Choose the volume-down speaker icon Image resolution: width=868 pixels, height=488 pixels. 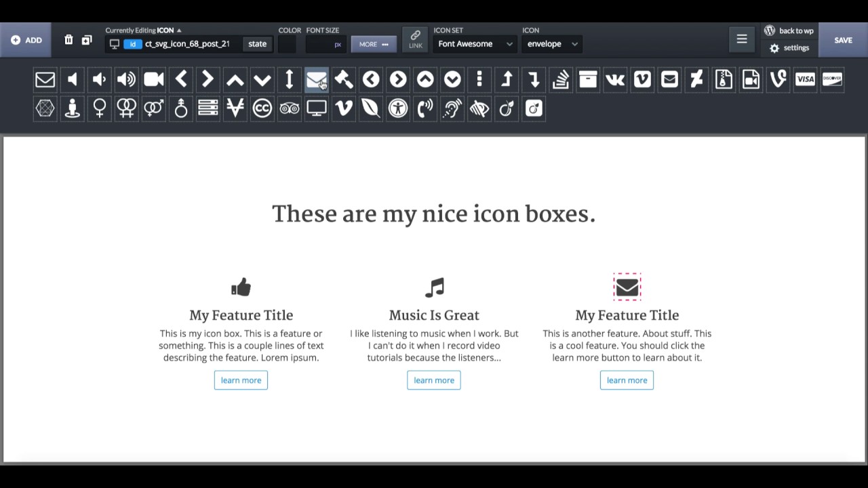[99, 80]
